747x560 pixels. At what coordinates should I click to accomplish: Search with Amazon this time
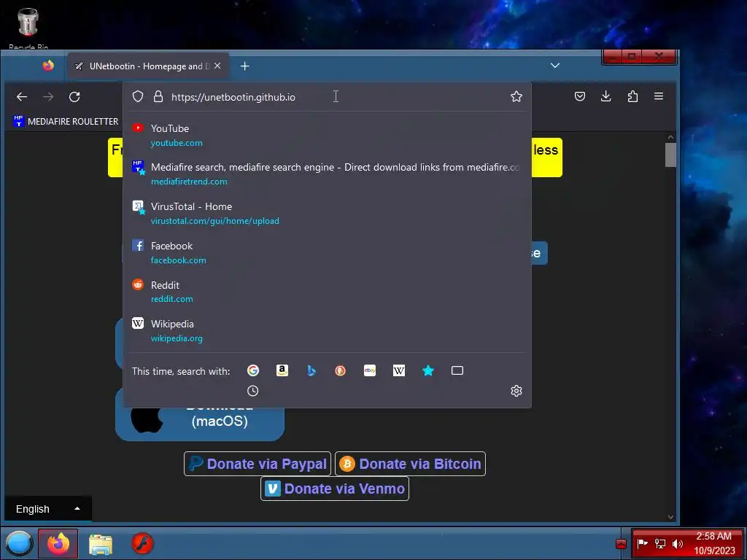tap(282, 370)
